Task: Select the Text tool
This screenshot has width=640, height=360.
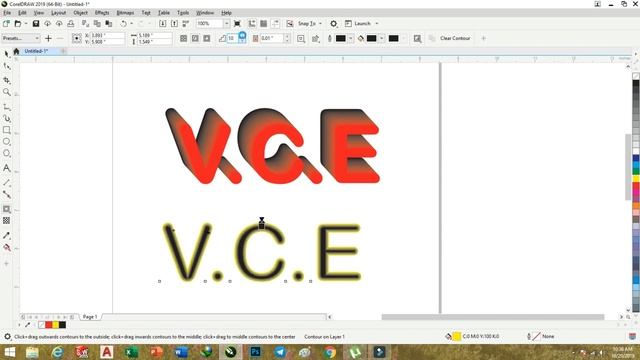Action: [x=7, y=168]
